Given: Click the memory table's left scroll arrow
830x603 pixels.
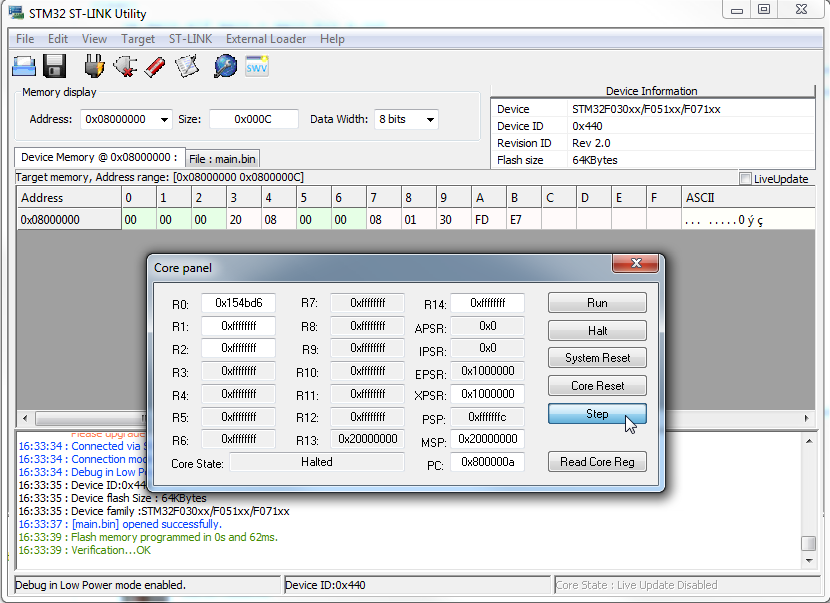Looking at the screenshot, I should click(x=25, y=418).
